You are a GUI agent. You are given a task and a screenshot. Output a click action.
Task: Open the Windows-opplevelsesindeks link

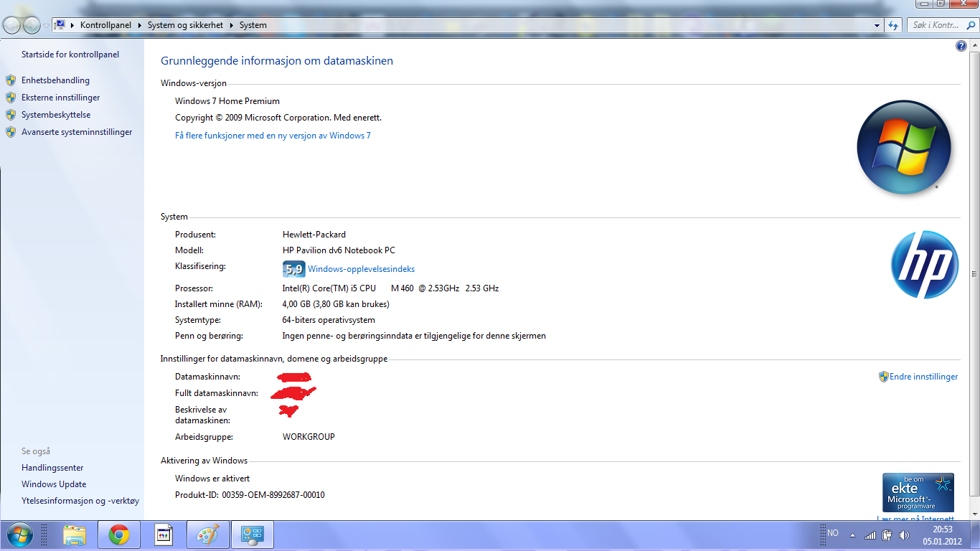(x=361, y=269)
